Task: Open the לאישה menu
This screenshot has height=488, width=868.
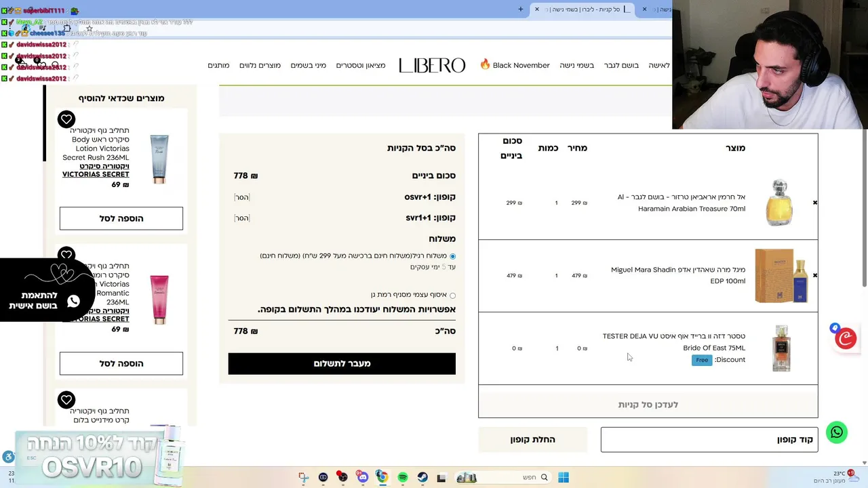Action: point(659,65)
